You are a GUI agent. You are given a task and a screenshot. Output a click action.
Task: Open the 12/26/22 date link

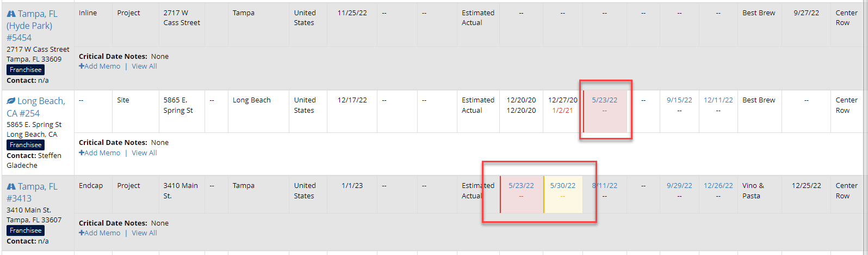tap(718, 186)
